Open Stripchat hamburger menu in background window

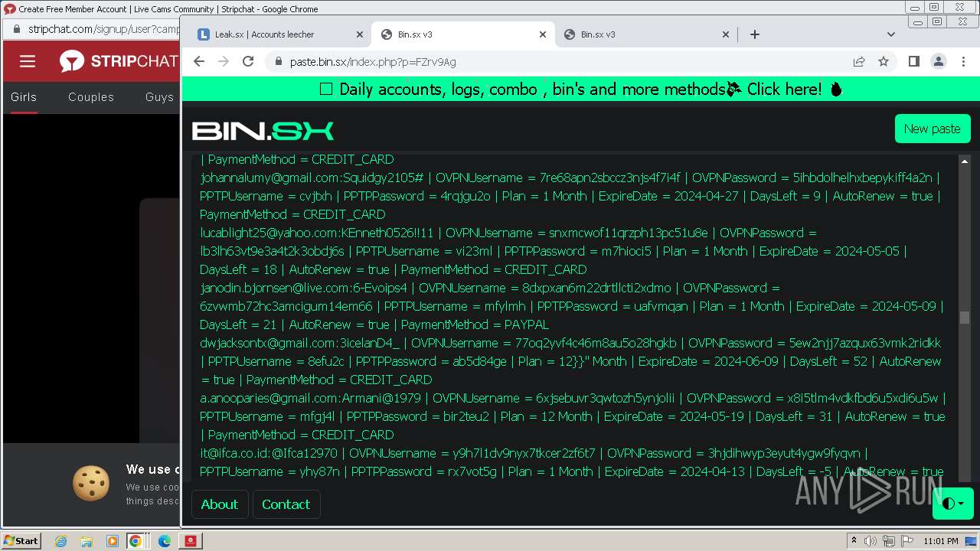(x=28, y=61)
